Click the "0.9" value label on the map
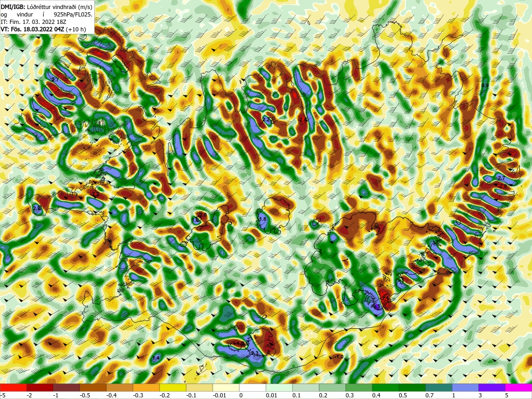532x399 pixels. [485, 86]
